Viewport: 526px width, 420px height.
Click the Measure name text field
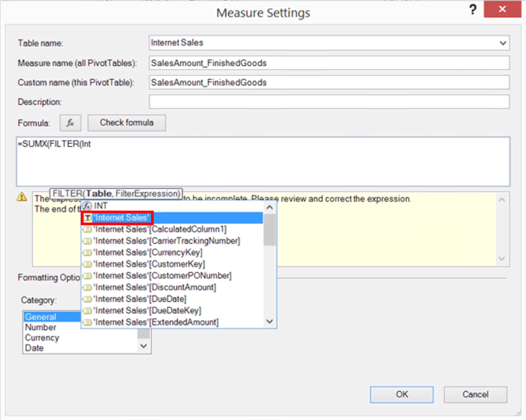tap(329, 62)
